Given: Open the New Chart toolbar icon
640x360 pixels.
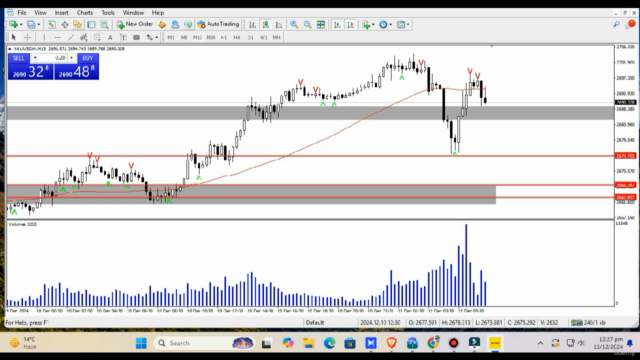Looking at the screenshot, I should coord(13,24).
